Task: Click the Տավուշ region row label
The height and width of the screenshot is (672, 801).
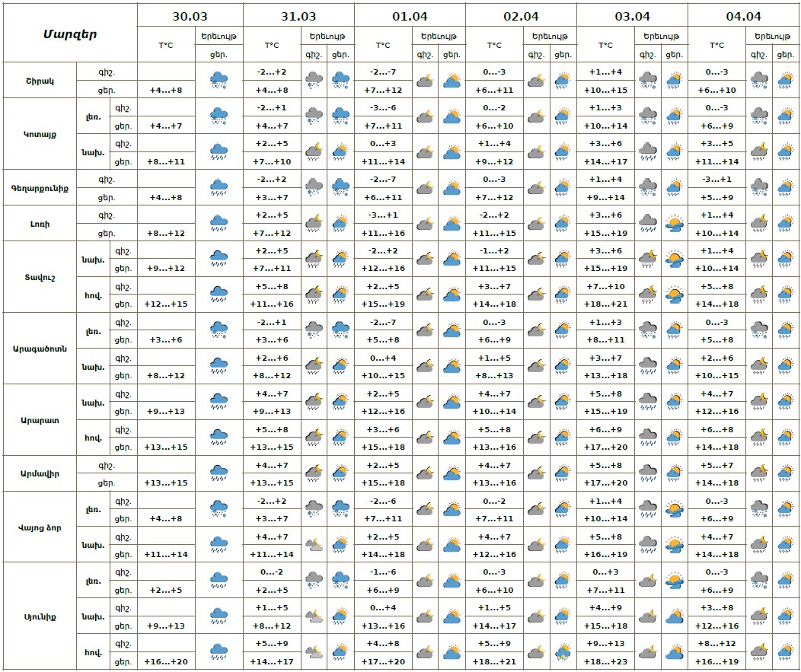Action: pos(40,277)
